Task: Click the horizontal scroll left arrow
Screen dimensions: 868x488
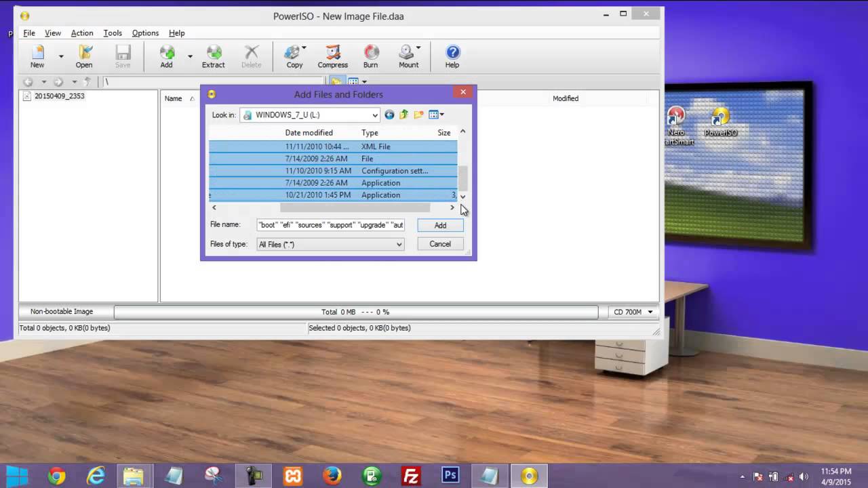Action: coord(214,207)
